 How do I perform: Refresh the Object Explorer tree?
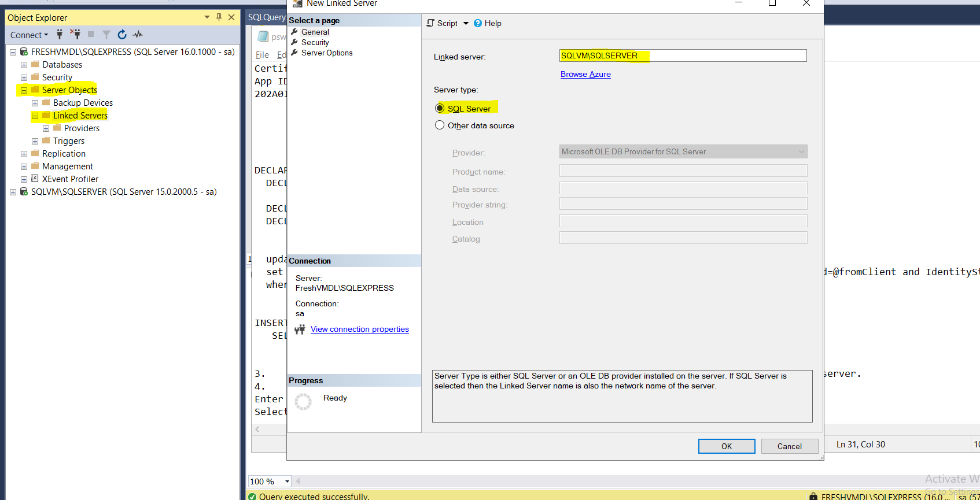coord(122,35)
